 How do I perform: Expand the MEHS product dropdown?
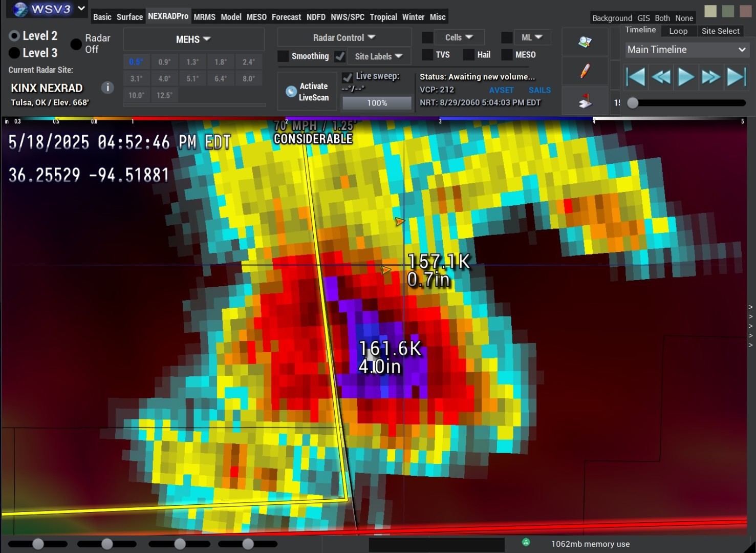tap(193, 39)
